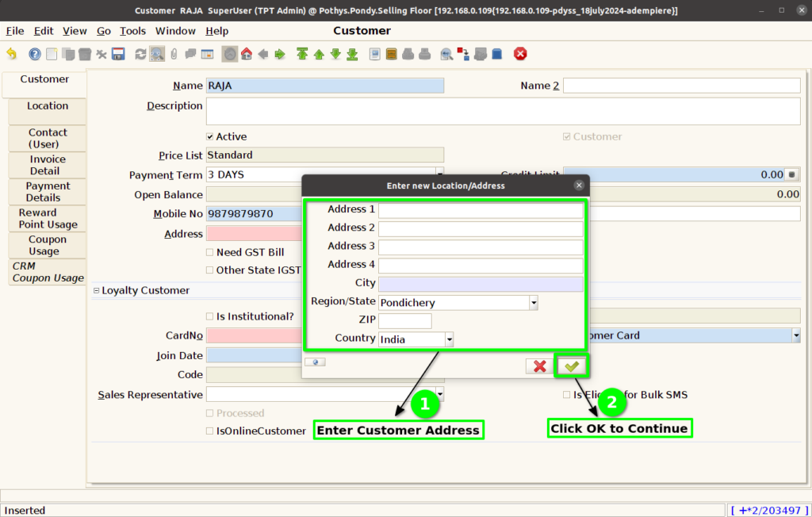The height and width of the screenshot is (517, 812).
Task: Click the green detail record arrow
Action: (x=280, y=54)
